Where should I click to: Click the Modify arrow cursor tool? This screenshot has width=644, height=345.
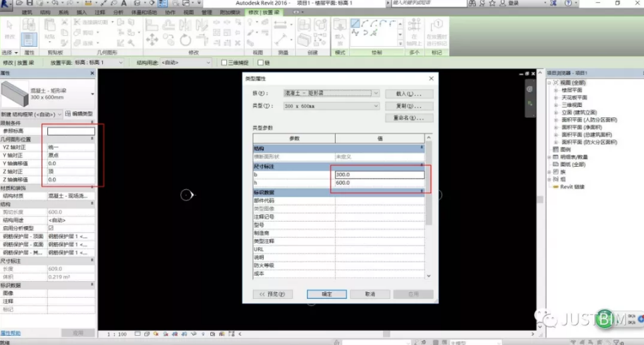[x=10, y=26]
